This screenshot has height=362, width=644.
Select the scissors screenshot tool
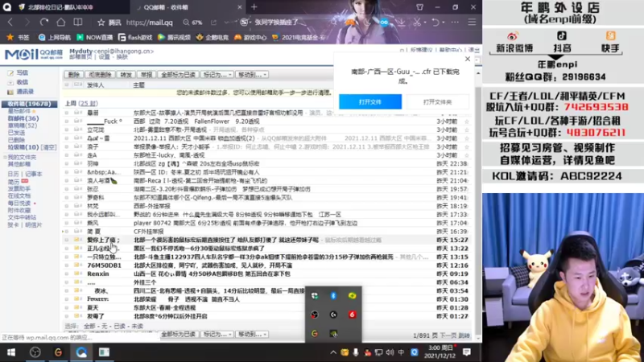[x=417, y=23]
